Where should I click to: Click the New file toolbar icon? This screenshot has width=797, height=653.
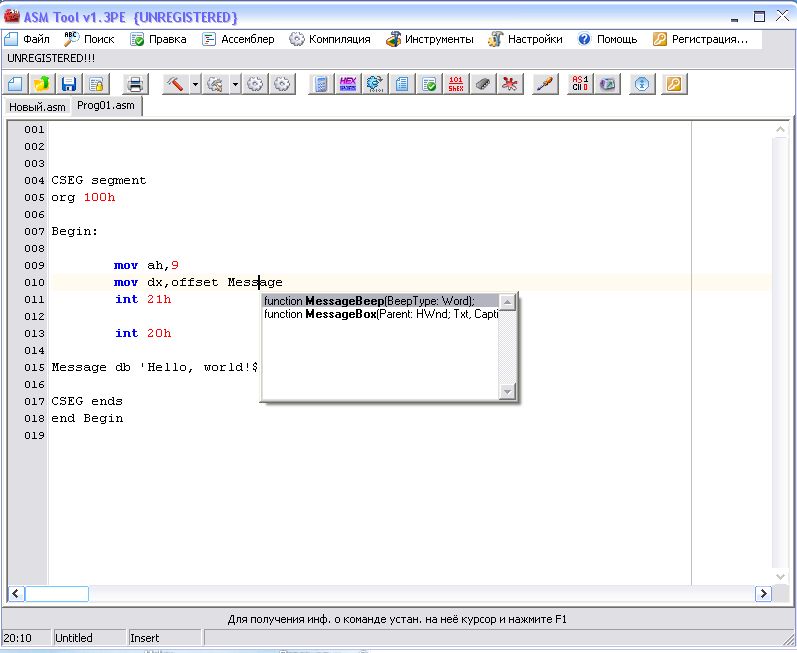(x=15, y=84)
